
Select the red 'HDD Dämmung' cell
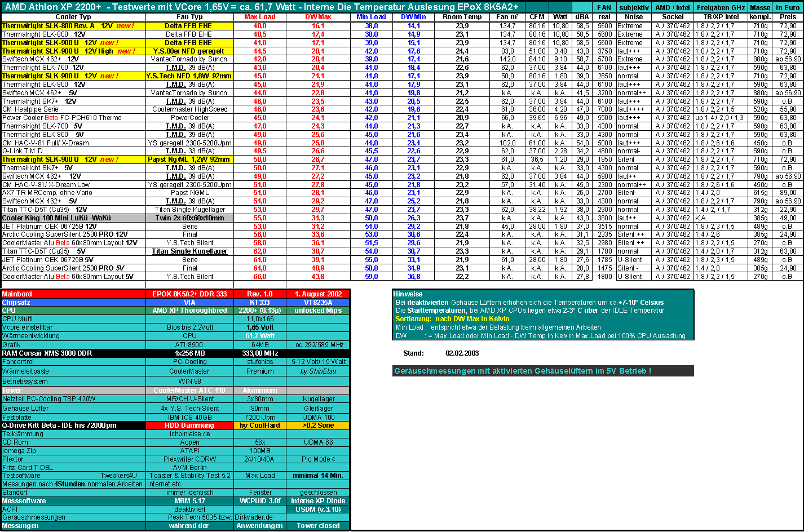189,425
